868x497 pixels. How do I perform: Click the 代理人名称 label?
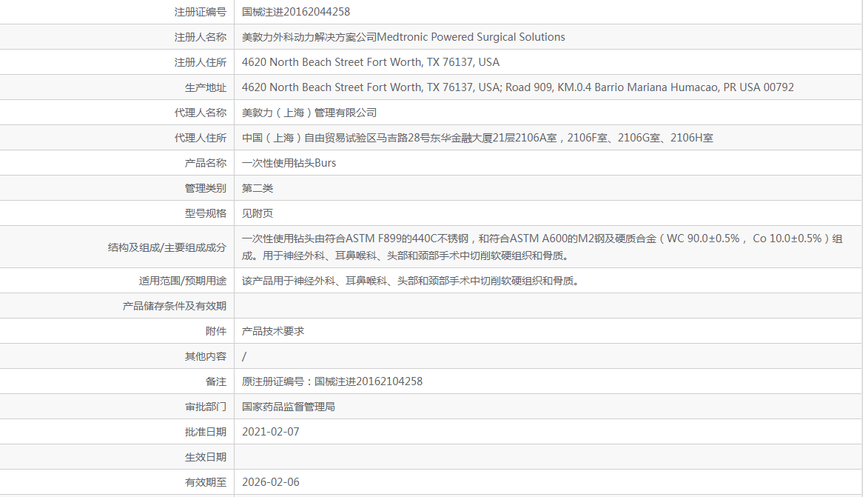click(x=201, y=113)
